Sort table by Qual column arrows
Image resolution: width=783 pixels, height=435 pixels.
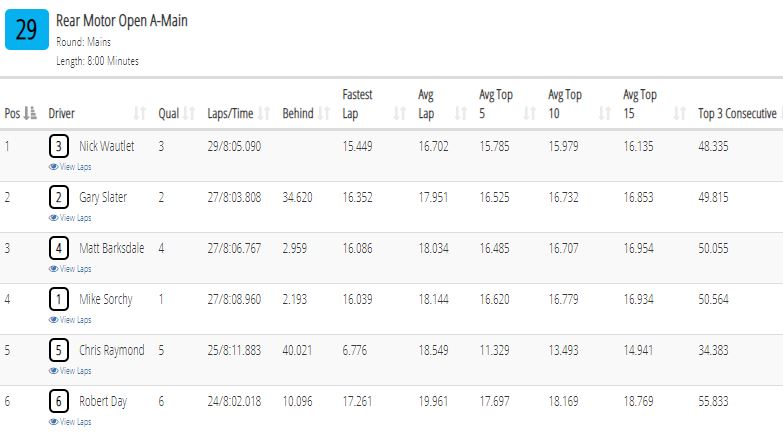pyautogui.click(x=189, y=113)
